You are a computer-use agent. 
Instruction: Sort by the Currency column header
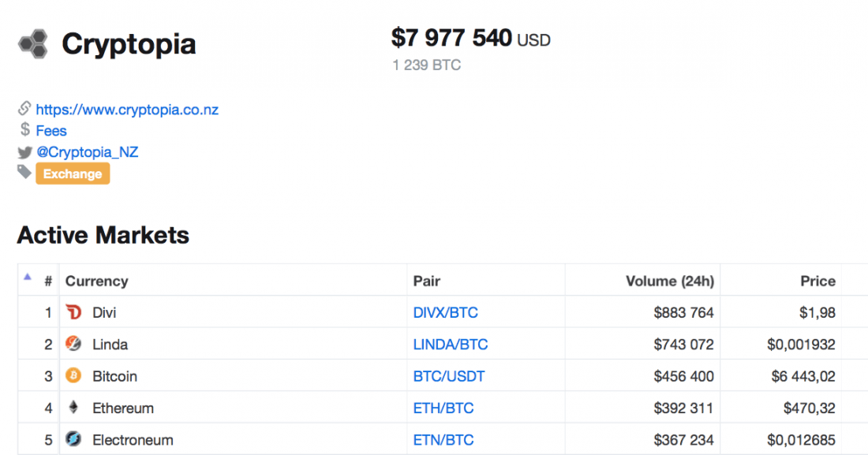97,282
